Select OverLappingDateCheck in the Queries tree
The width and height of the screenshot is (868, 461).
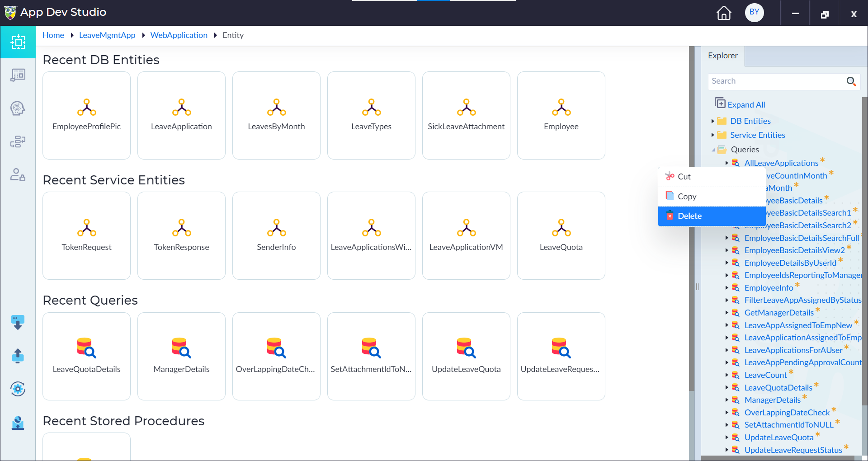click(x=787, y=413)
